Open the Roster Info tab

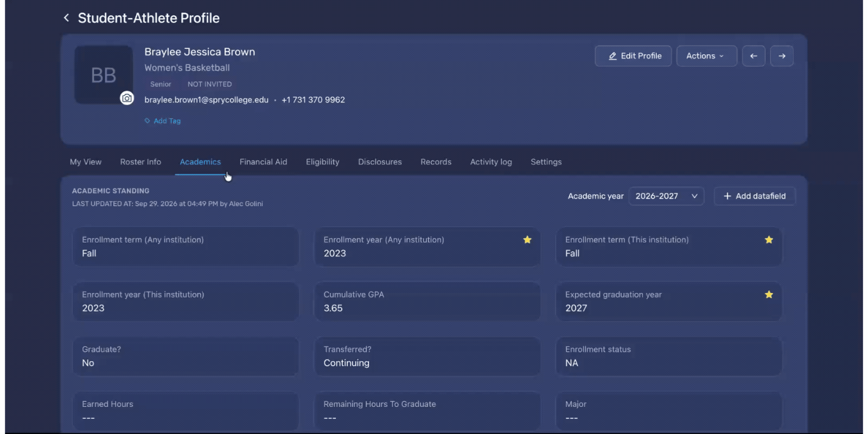[x=141, y=162]
